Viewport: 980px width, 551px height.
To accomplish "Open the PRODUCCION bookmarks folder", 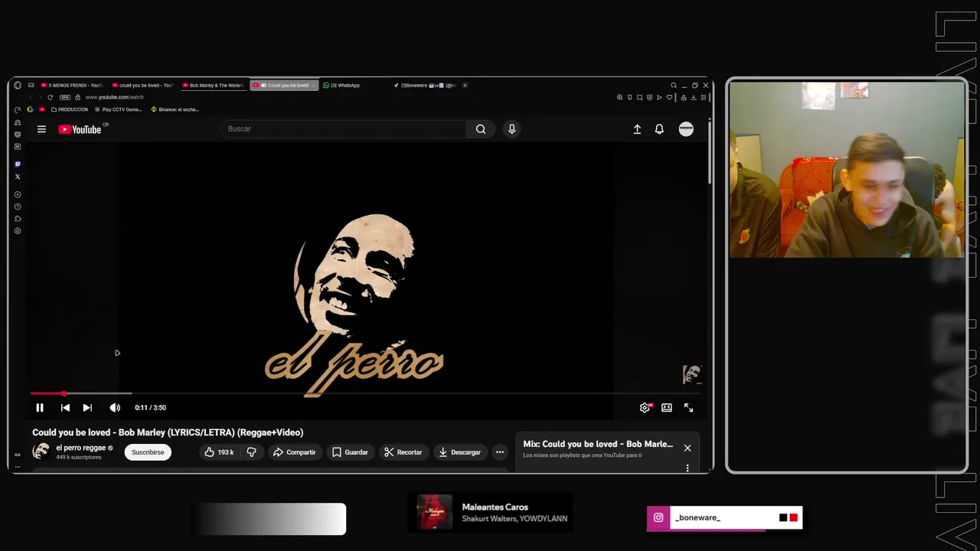I will (70, 109).
